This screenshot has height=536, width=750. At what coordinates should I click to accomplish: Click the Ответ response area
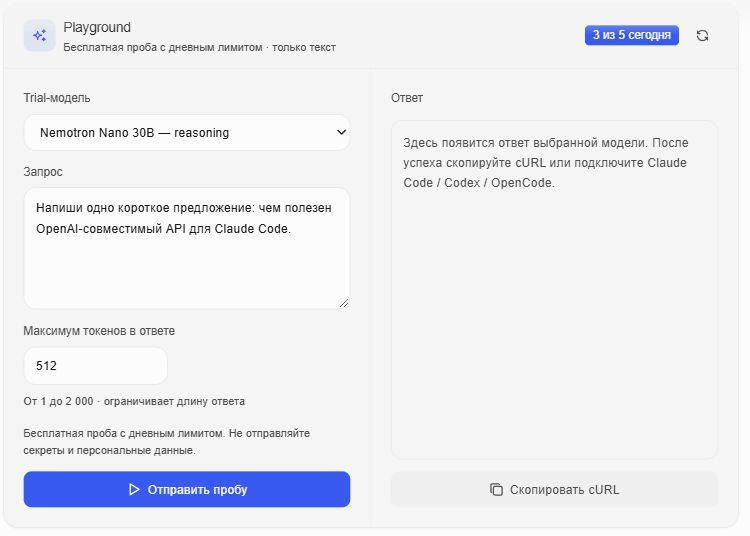(x=554, y=290)
